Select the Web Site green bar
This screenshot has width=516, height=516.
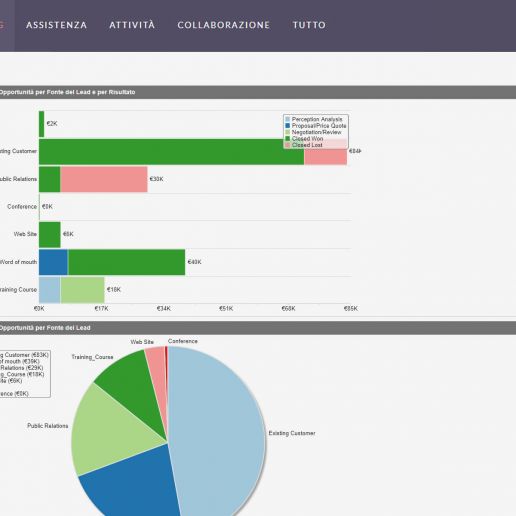(x=50, y=235)
